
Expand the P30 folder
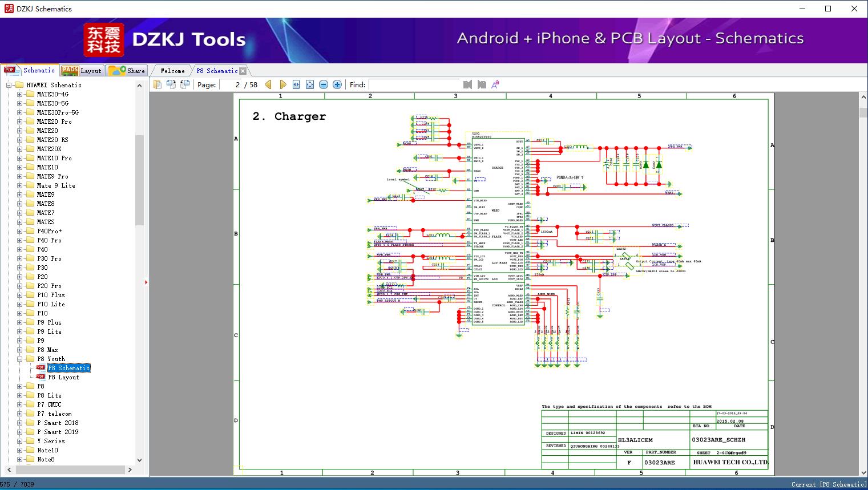coord(20,268)
